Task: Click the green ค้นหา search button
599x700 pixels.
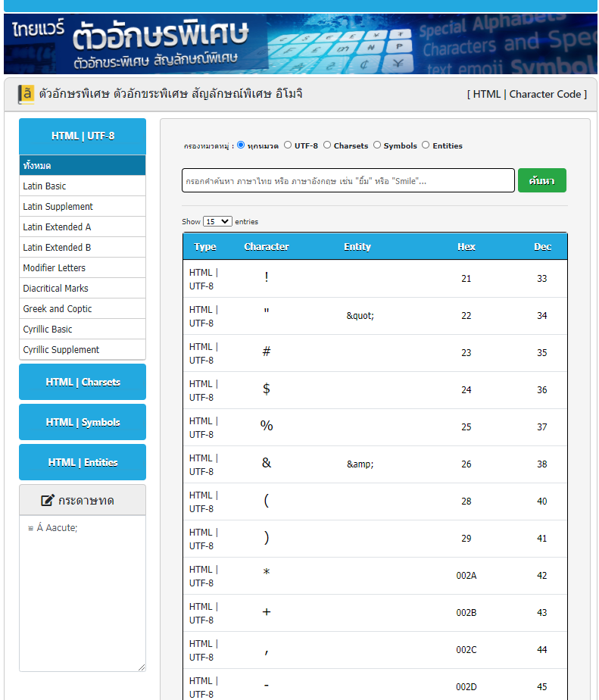Action: point(542,180)
